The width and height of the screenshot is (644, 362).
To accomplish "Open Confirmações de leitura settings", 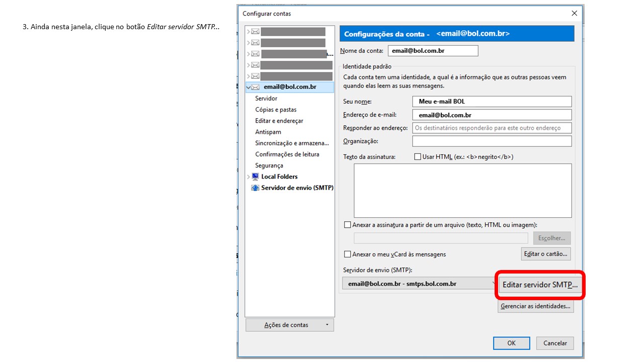I will tap(287, 154).
